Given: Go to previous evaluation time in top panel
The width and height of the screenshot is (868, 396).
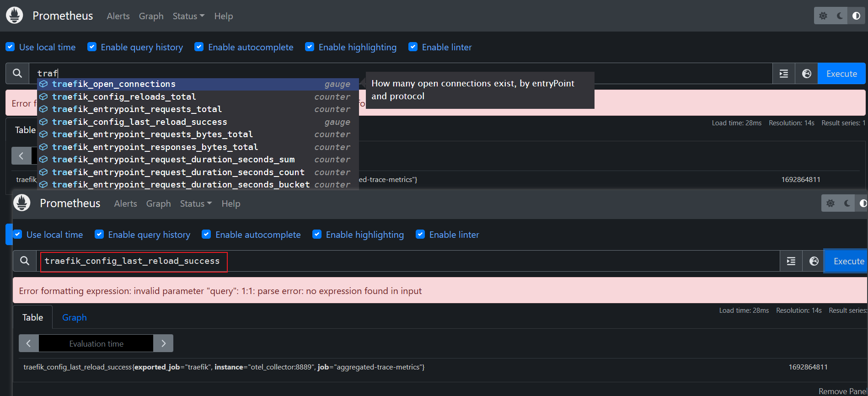Looking at the screenshot, I should pyautogui.click(x=21, y=156).
